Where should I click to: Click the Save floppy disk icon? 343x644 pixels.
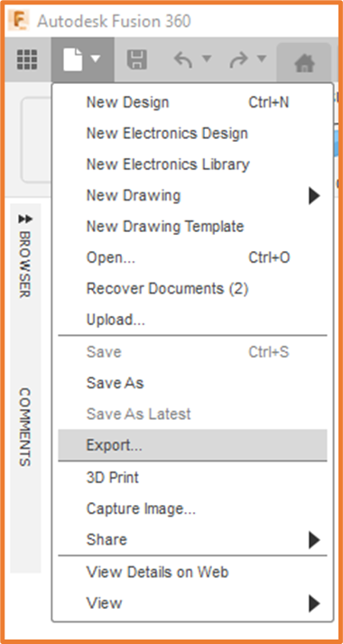[x=137, y=60]
